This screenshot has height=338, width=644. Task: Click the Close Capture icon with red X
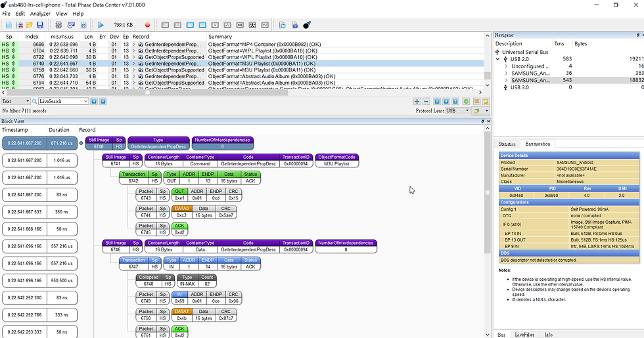19,25
